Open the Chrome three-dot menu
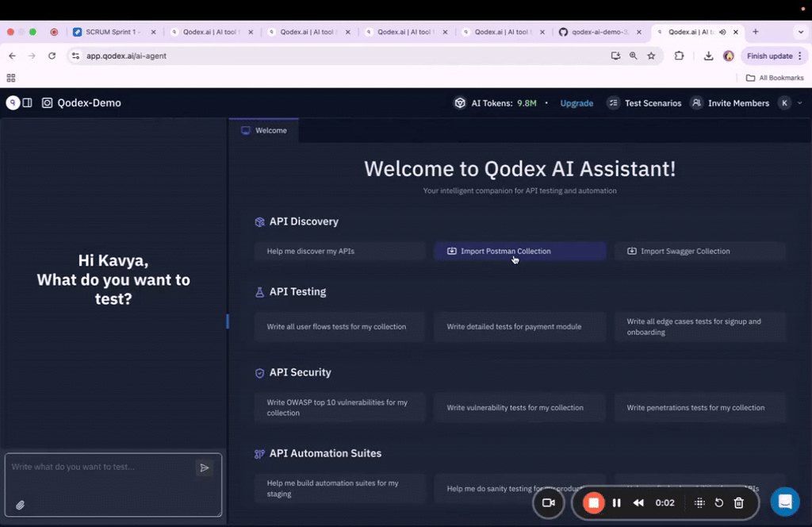The image size is (812, 527). click(800, 56)
